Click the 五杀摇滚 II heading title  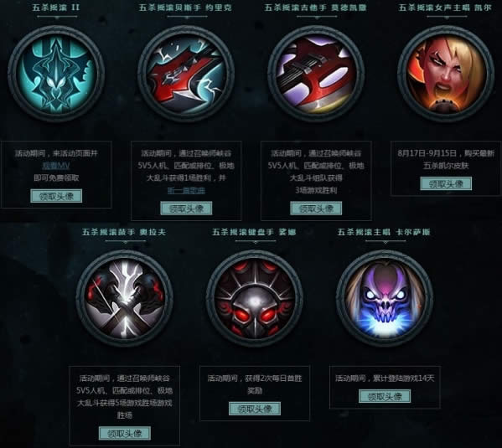point(56,8)
